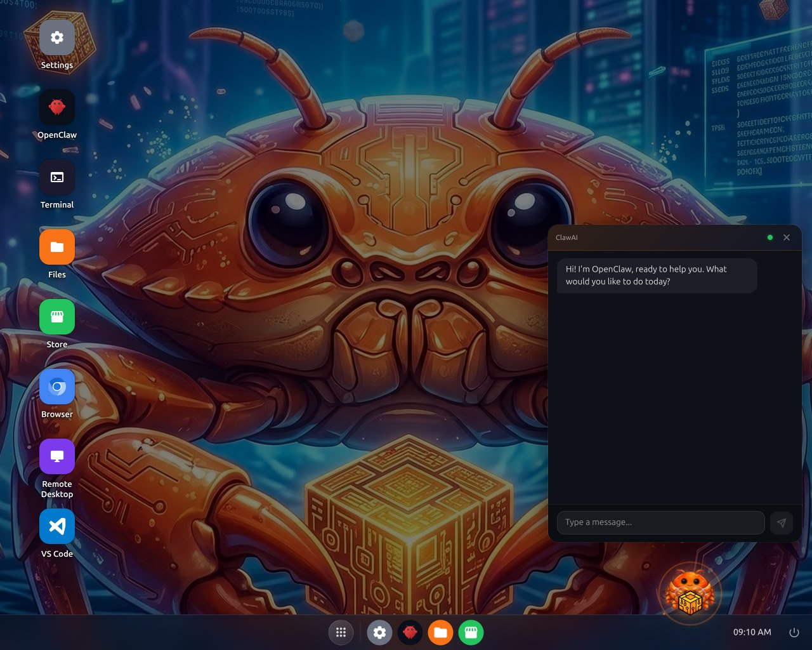Click the 09:10 AM clock
This screenshot has width=812, height=650.
click(752, 632)
